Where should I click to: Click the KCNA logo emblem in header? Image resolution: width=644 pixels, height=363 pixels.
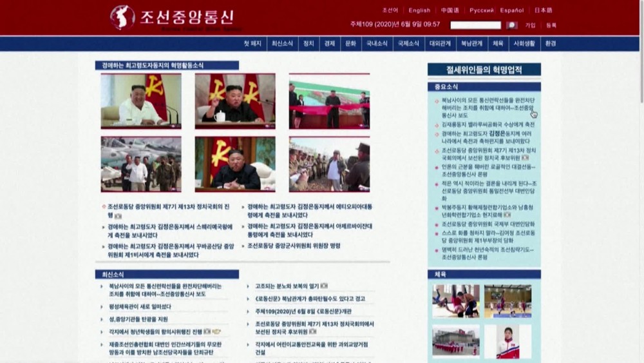click(122, 17)
